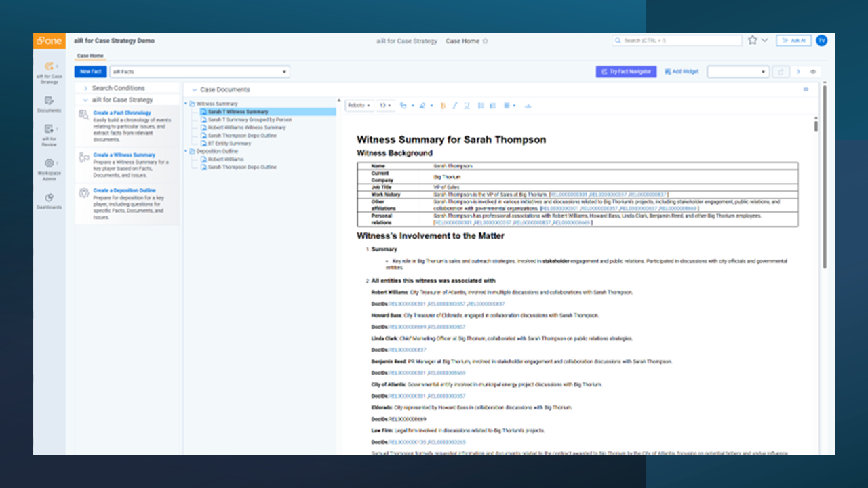Click the favorites star icon

pyautogui.click(x=752, y=41)
